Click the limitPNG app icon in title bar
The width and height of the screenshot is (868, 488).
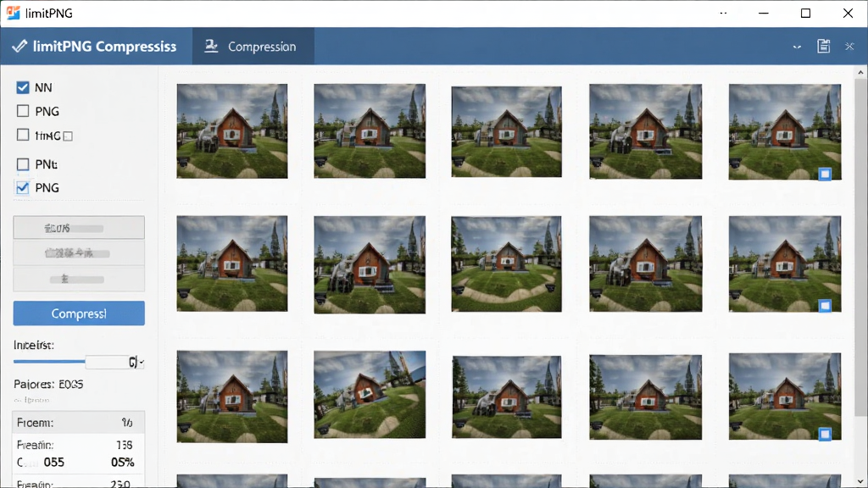(x=14, y=13)
